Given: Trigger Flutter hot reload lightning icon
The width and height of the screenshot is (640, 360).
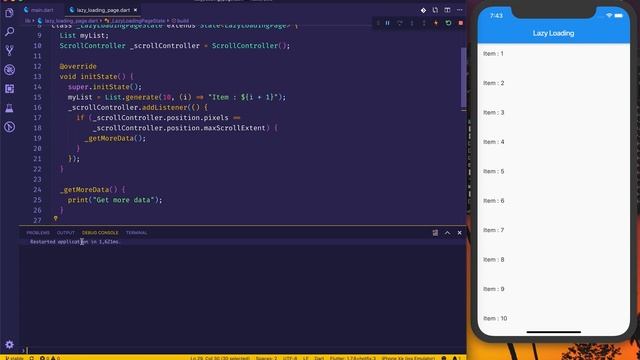Looking at the screenshot, I should pos(436,23).
